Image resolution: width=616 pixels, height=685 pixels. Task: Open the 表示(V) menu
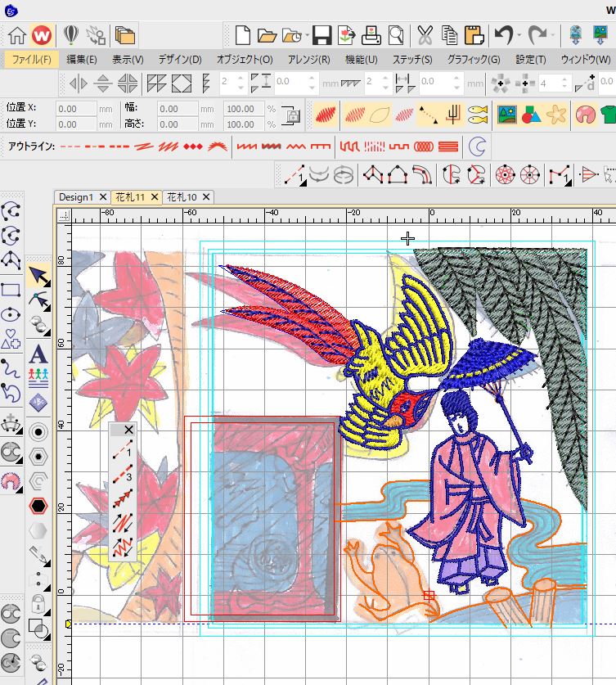pyautogui.click(x=128, y=59)
